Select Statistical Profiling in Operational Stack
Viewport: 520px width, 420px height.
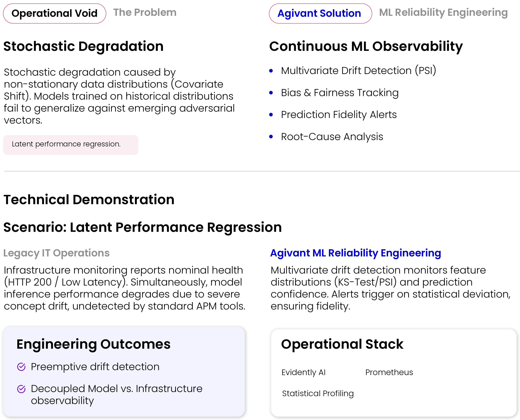[318, 393]
